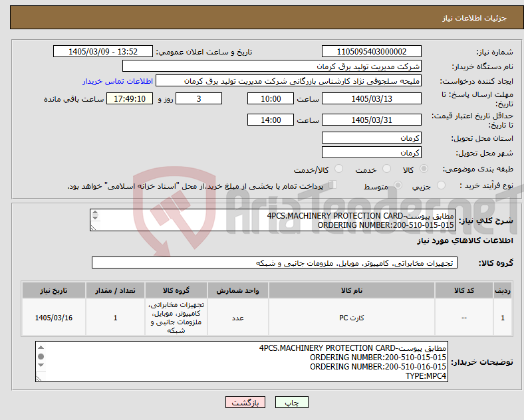Open the اطلاعات تماس خریدار link
The image size is (524, 420).
click(118, 81)
